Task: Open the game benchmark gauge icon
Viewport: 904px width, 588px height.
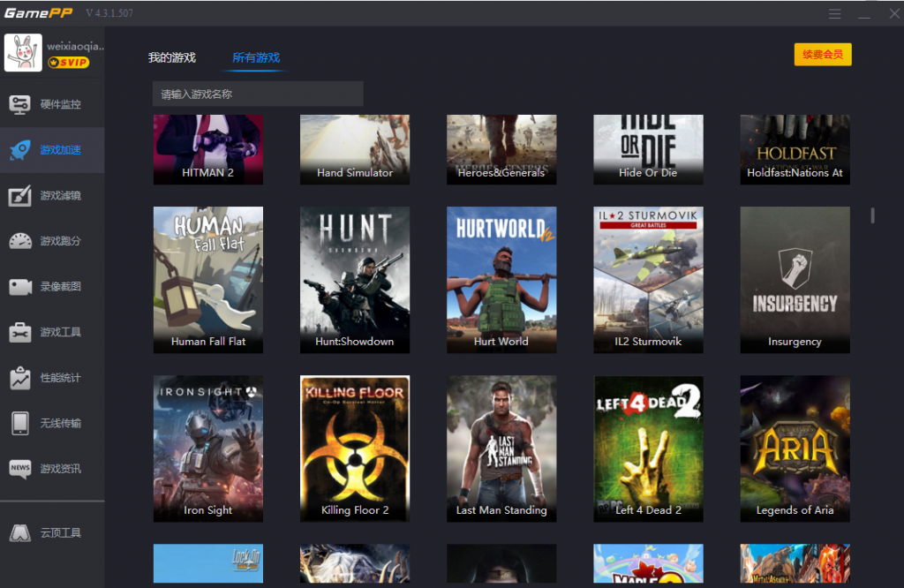Action: (19, 241)
